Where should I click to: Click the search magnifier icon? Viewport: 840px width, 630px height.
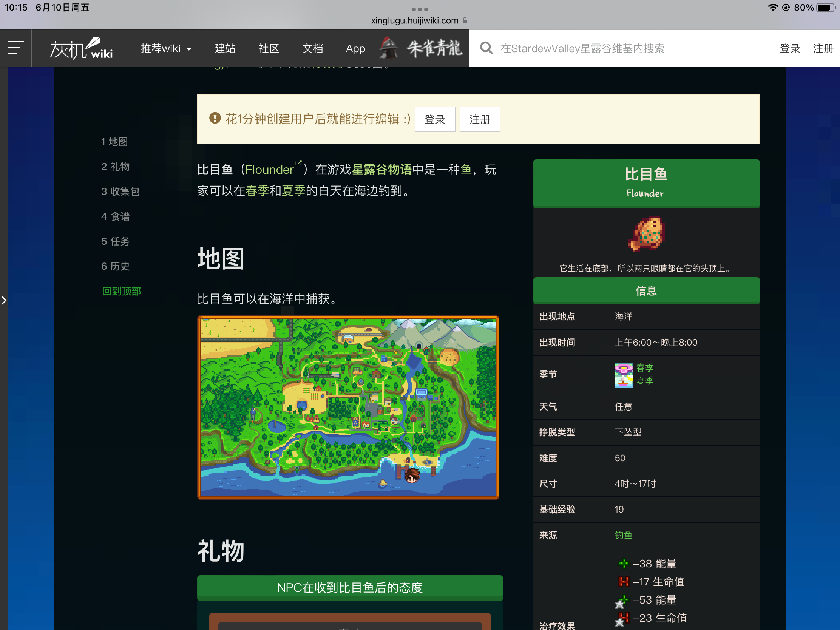(x=486, y=48)
